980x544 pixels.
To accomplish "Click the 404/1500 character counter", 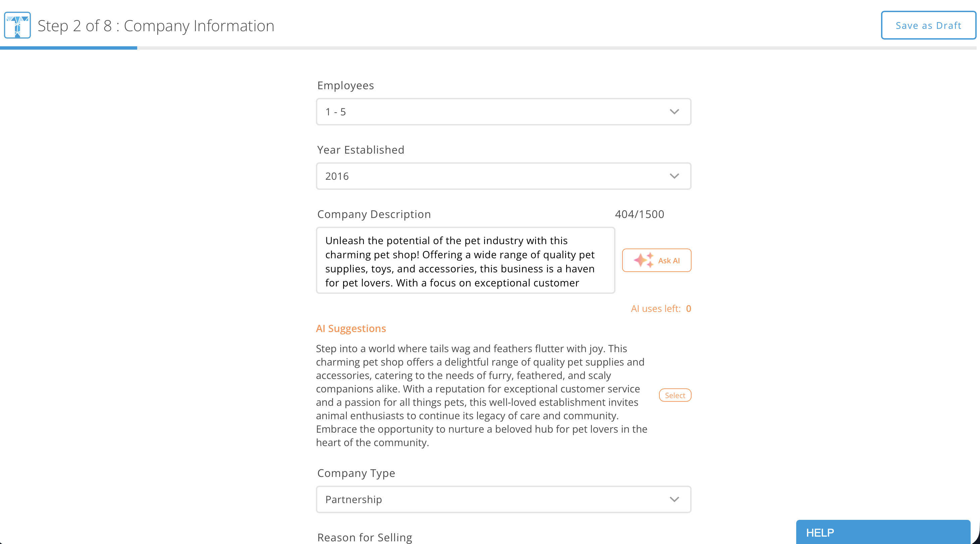I will (x=640, y=214).
